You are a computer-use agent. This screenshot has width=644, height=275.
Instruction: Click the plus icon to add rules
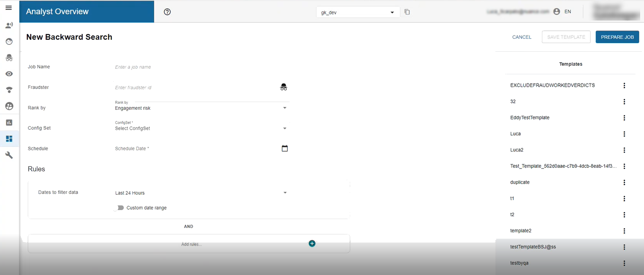coord(312,243)
